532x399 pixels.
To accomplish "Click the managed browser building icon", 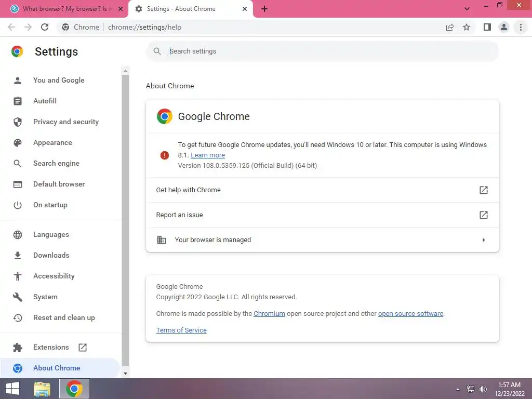I will click(162, 240).
